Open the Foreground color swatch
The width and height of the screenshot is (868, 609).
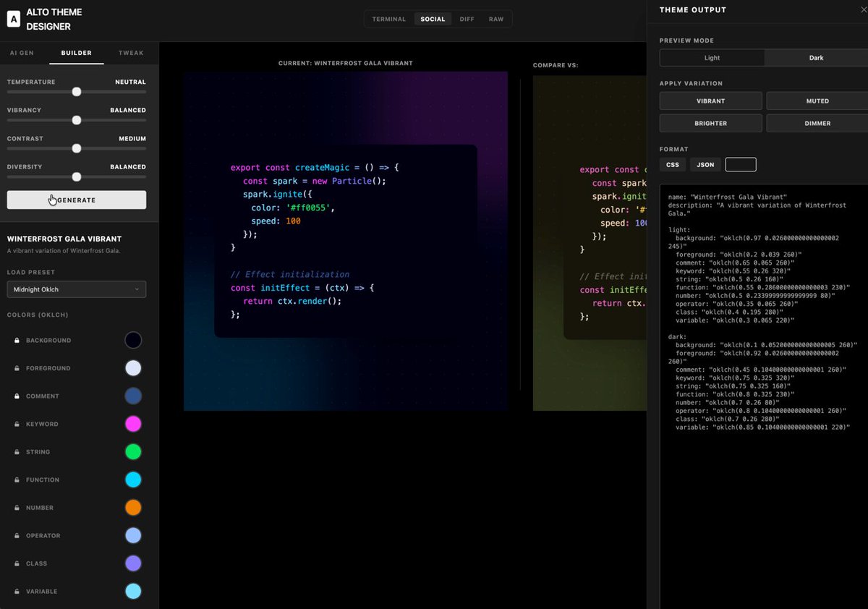click(x=133, y=368)
